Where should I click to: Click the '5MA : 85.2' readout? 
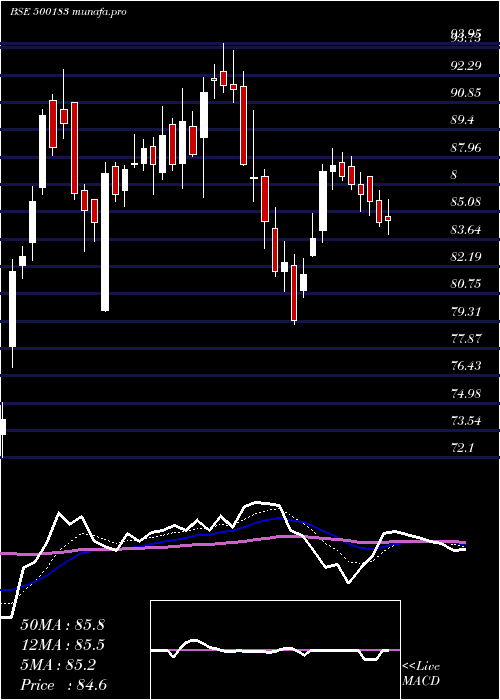58,665
